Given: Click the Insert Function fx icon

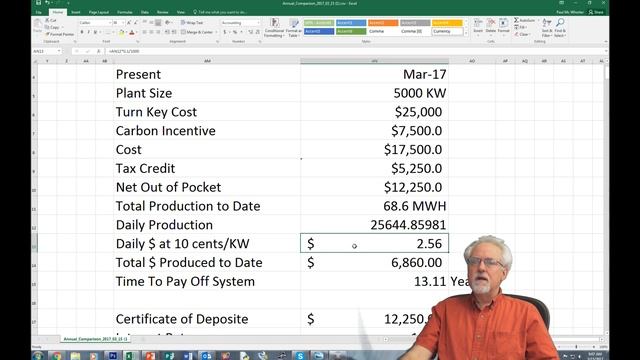Looking at the screenshot, I should (99, 51).
